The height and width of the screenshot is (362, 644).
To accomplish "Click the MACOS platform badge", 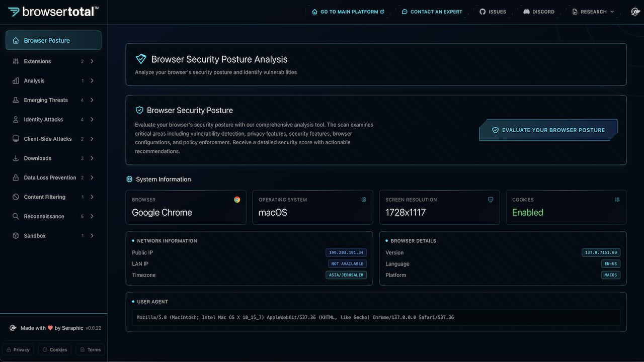I will pyautogui.click(x=611, y=275).
